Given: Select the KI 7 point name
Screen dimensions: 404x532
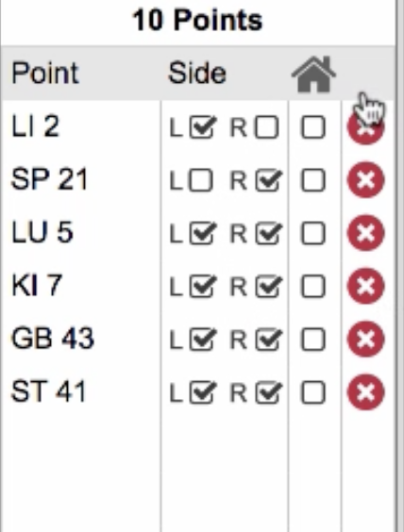Looking at the screenshot, I should point(37,286).
